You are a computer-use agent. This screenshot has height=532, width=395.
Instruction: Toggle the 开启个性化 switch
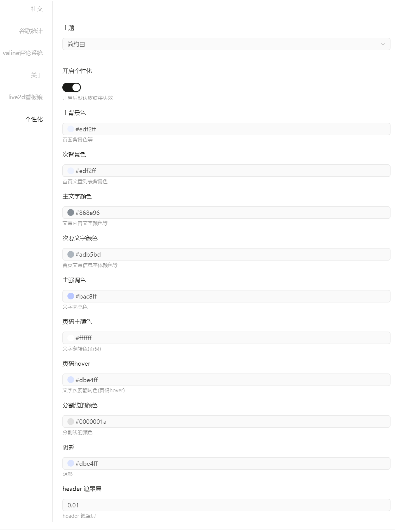coord(71,87)
